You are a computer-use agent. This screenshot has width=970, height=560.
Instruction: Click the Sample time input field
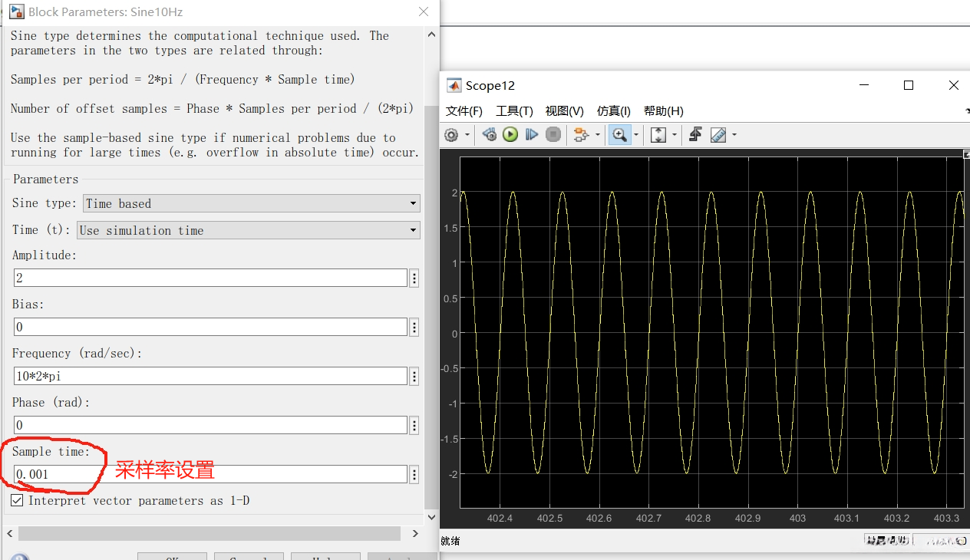[210, 474]
